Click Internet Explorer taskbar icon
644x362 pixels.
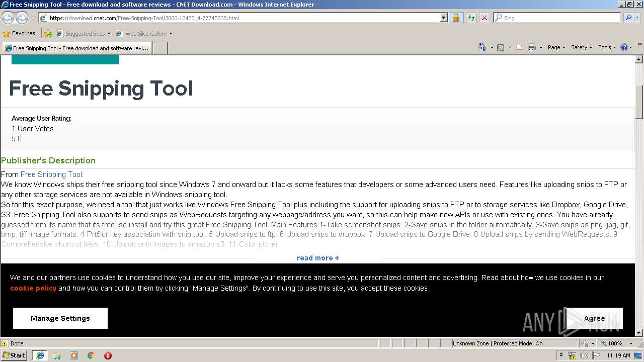40,355
